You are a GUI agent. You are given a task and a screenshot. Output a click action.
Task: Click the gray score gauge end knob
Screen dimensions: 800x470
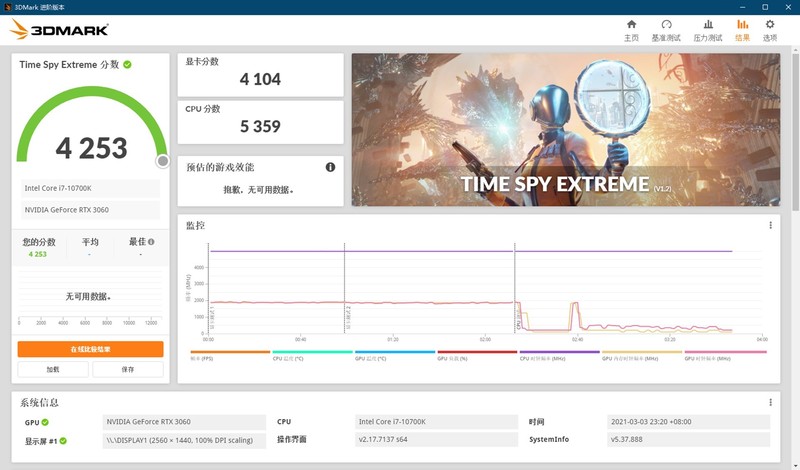pos(163,161)
